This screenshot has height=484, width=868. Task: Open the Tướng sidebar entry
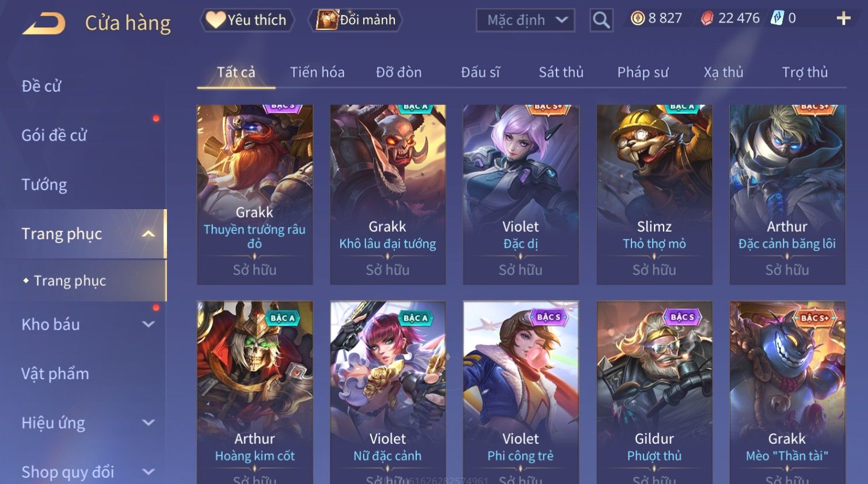pos(44,185)
